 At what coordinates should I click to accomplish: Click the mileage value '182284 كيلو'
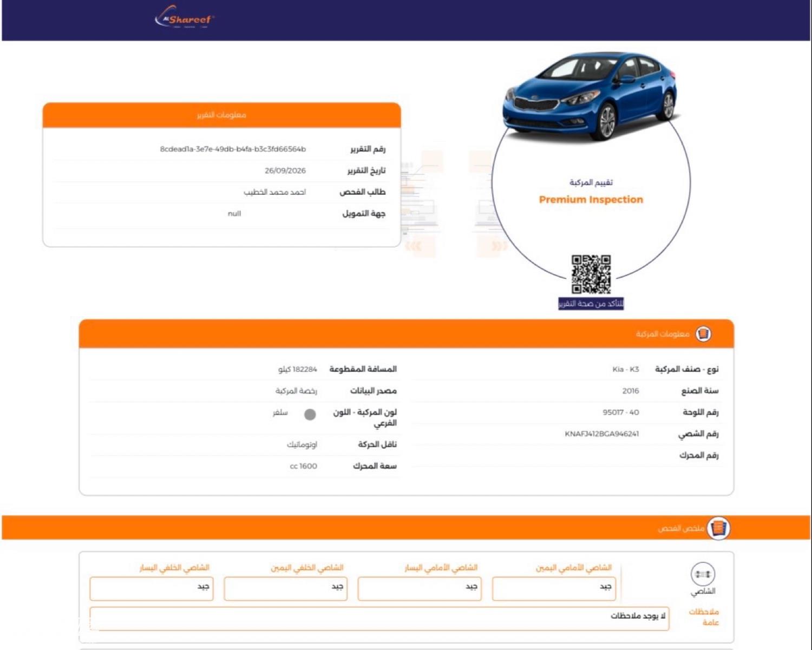pyautogui.click(x=297, y=369)
